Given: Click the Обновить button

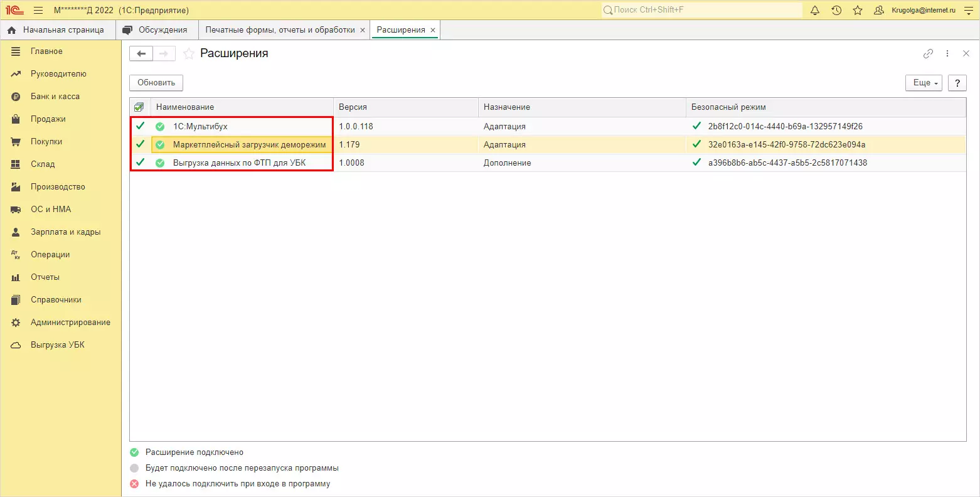Looking at the screenshot, I should 156,83.
